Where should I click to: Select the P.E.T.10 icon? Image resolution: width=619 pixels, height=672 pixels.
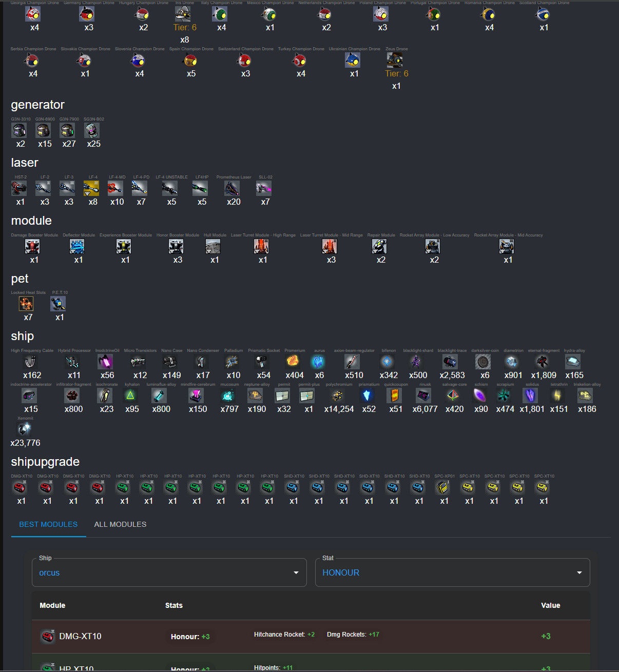click(58, 304)
